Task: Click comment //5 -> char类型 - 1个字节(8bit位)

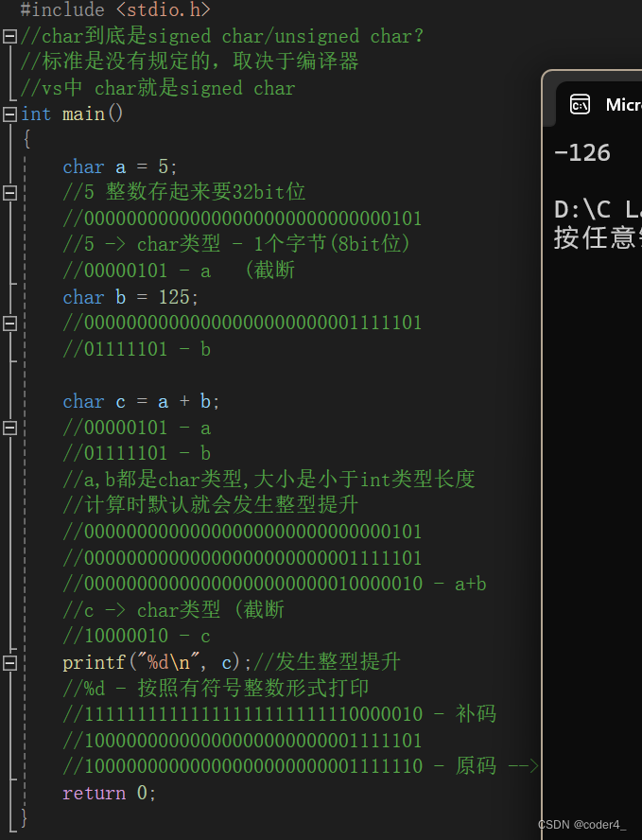Action: click(236, 244)
